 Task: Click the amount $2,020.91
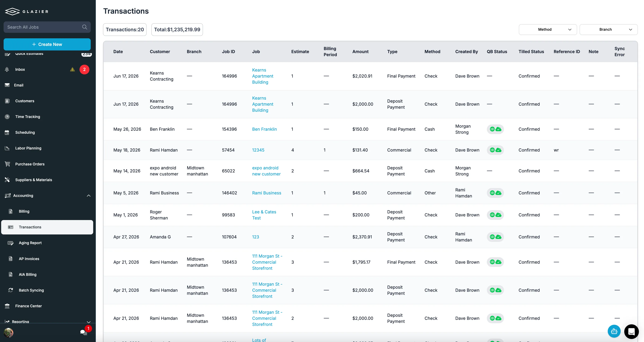click(x=362, y=76)
